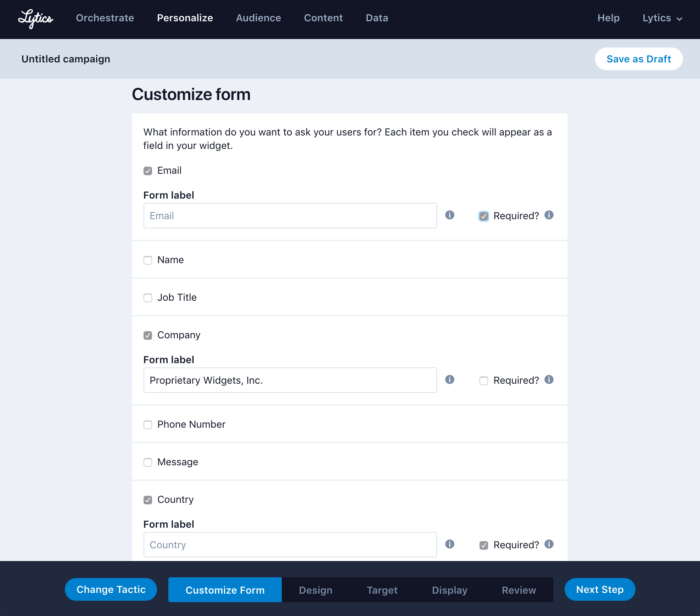Click info icon next to Country Required
Image resolution: width=700 pixels, height=616 pixels.
click(x=549, y=544)
